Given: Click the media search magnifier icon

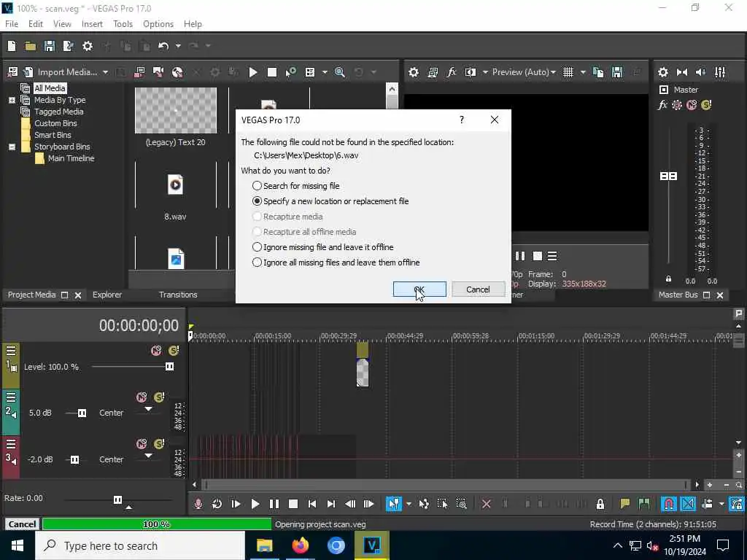Looking at the screenshot, I should tap(340, 72).
